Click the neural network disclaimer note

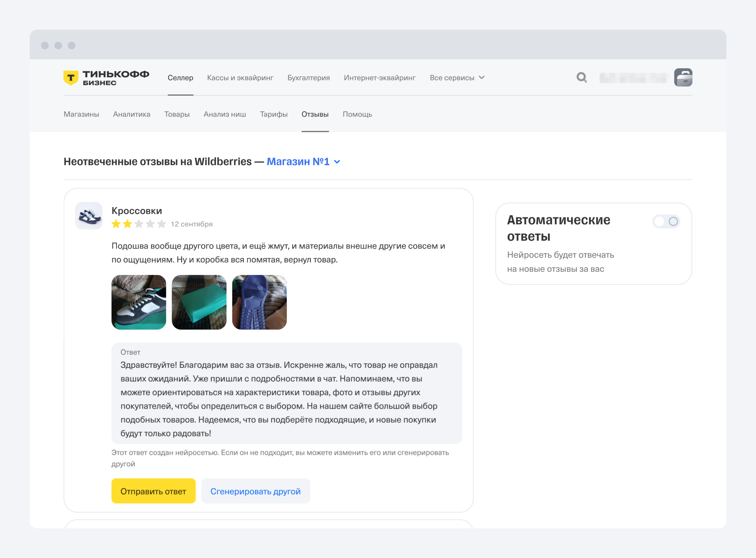(x=280, y=458)
